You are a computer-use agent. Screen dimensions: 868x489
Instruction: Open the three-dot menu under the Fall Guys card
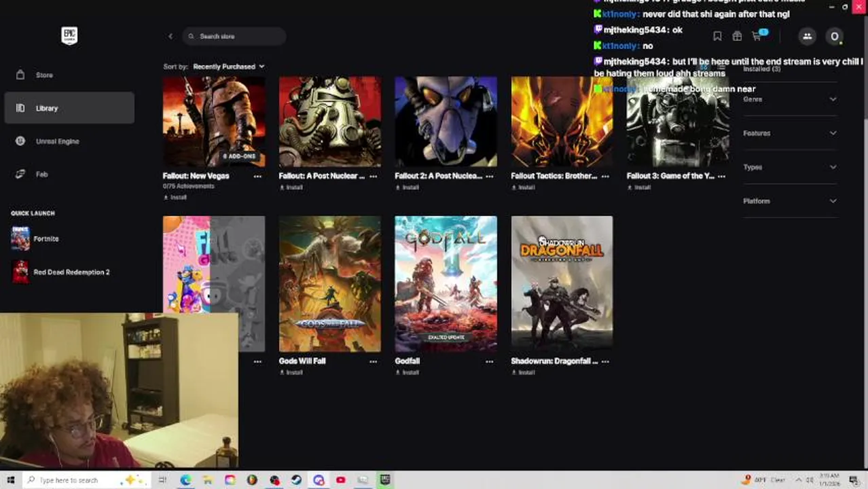pos(257,361)
